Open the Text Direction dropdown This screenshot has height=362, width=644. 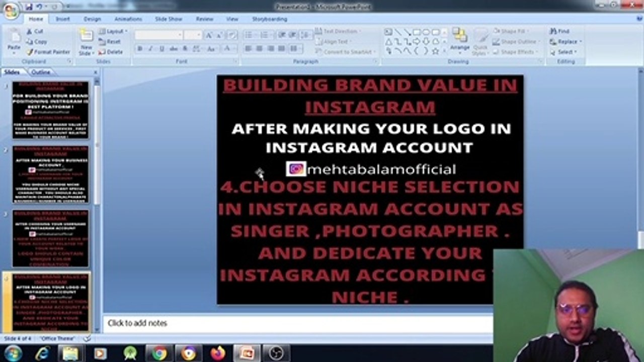(x=339, y=31)
